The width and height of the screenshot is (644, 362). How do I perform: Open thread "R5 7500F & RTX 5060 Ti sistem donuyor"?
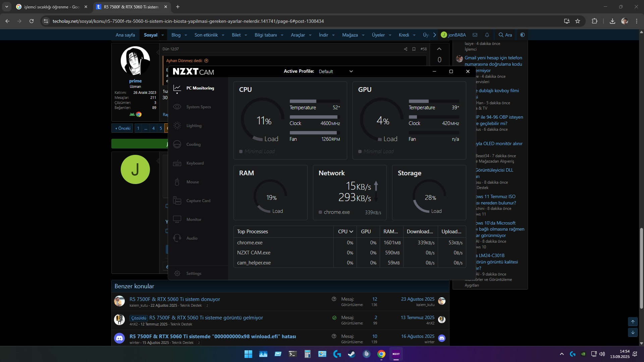[x=175, y=299]
